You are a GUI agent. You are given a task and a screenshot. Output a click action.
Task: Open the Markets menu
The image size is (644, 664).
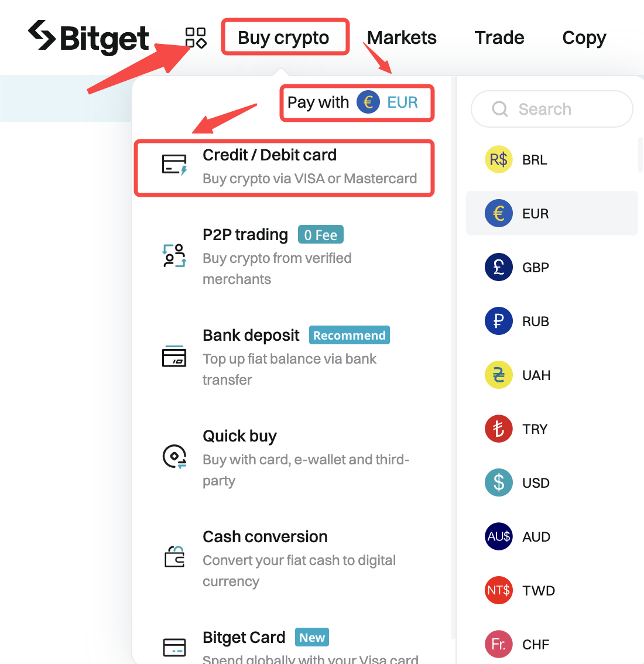coord(401,37)
